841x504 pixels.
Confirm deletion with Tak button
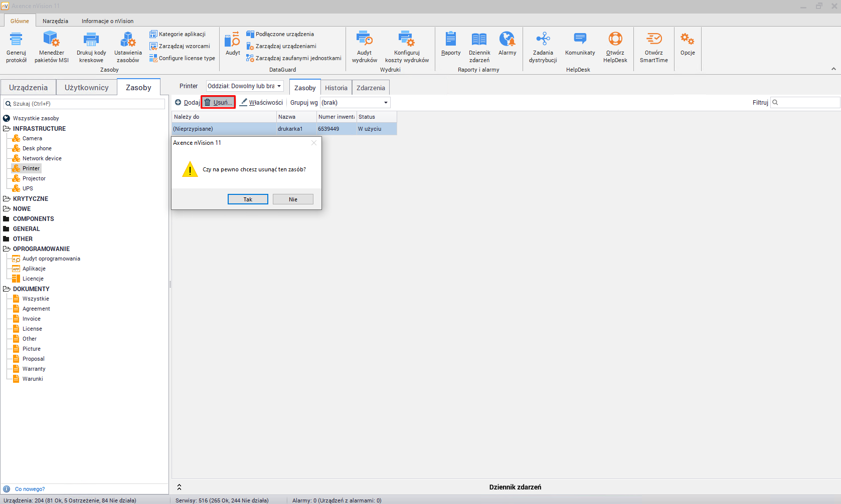(x=248, y=199)
